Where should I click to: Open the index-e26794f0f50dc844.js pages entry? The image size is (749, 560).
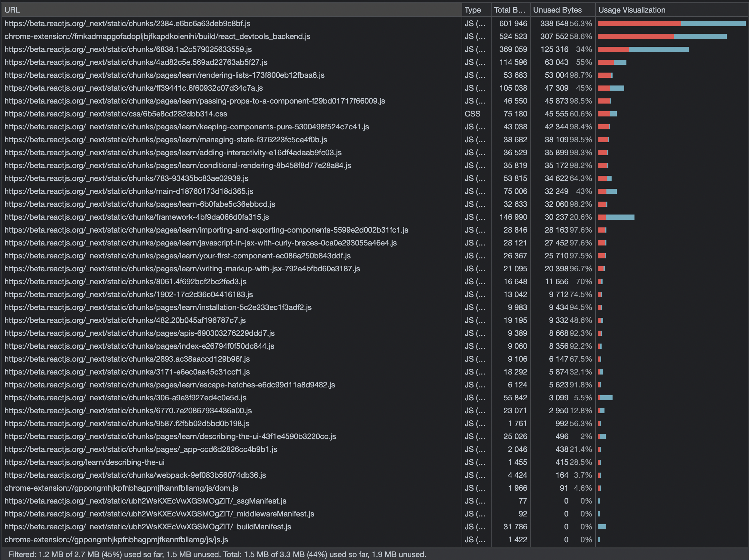(139, 346)
